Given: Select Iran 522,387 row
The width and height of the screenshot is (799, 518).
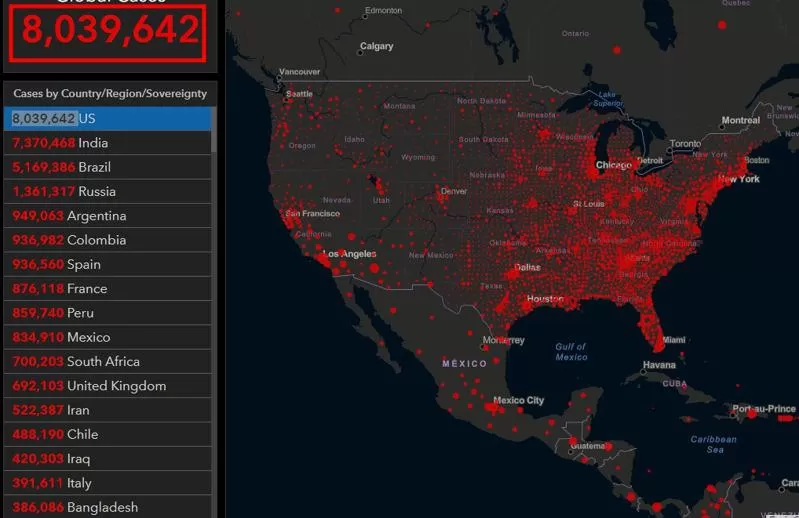Looking at the screenshot, I should click(108, 410).
